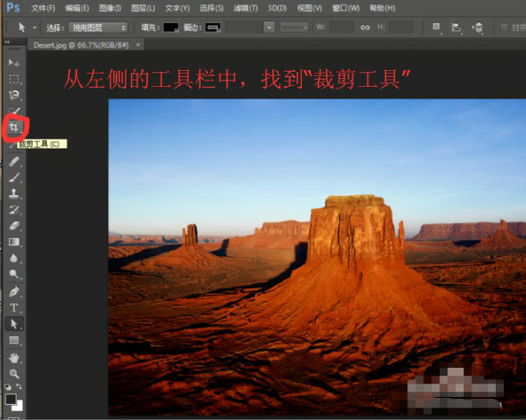Screen dimensions: 526x420
Task: Open path operations icon in options bar
Action: click(x=437, y=27)
